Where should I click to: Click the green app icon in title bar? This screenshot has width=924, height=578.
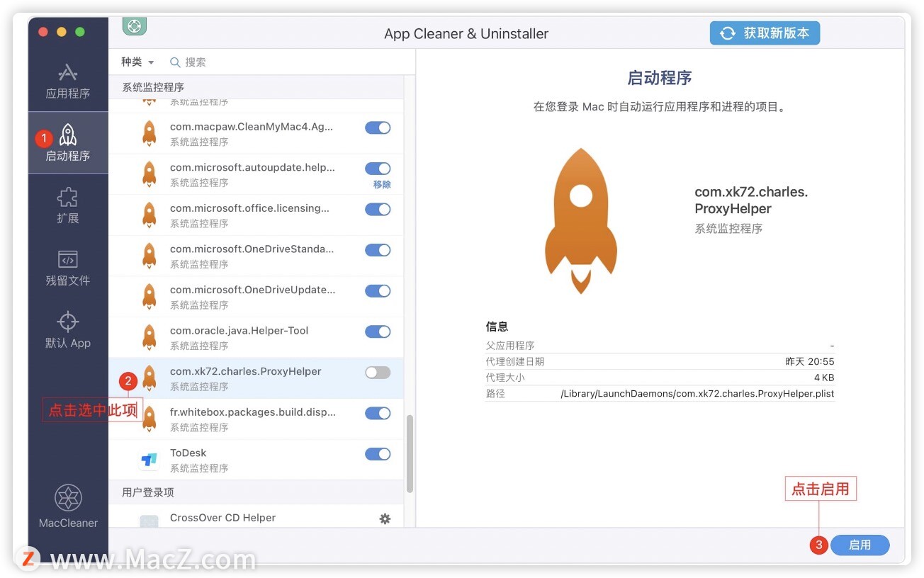[x=135, y=25]
